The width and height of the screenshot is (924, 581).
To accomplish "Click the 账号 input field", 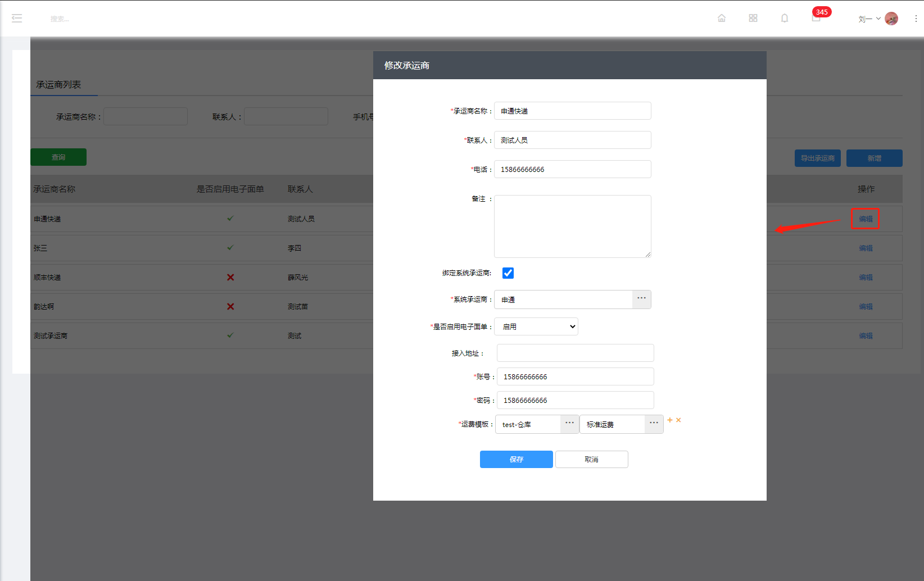I will 575,376.
